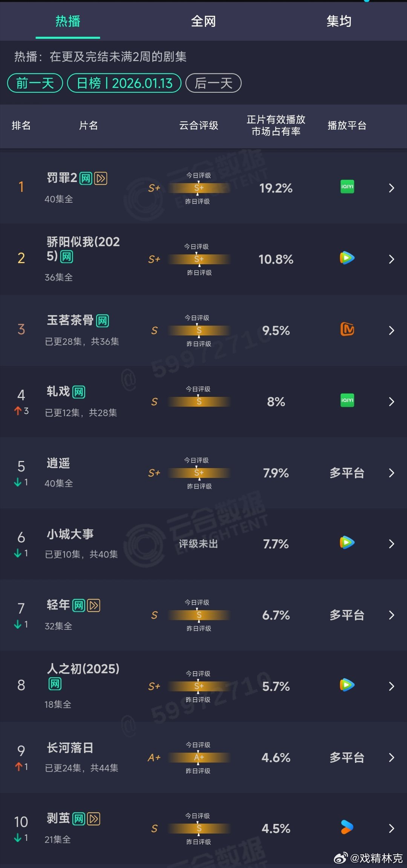This screenshot has width=407, height=868.
Task: Select the Tencent Video icon for 小城大事
Action: pos(346,543)
